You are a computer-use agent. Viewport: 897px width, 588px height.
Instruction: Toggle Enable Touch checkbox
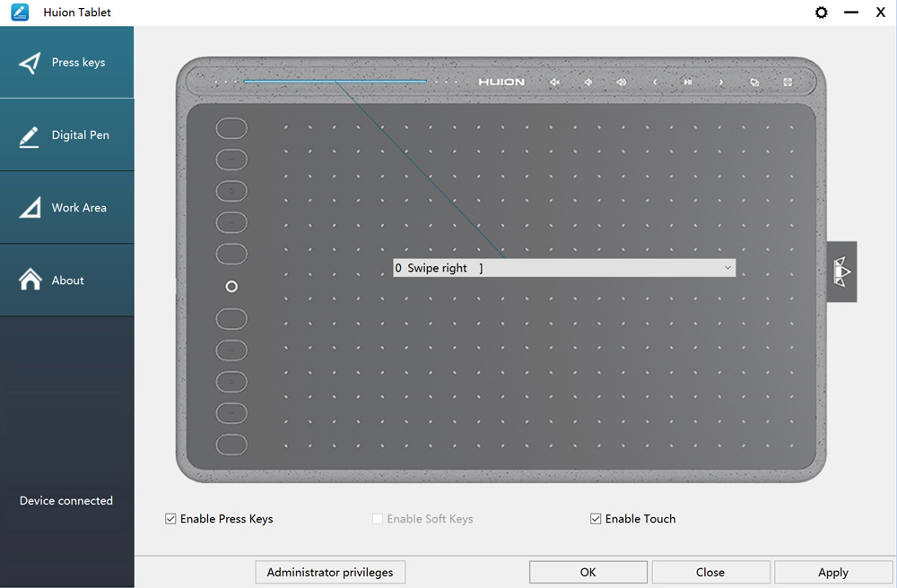click(x=596, y=519)
